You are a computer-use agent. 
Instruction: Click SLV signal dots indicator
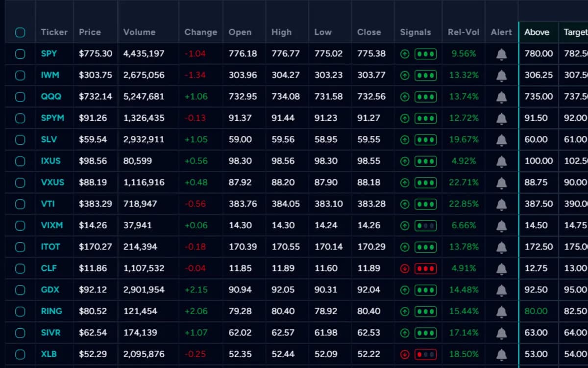tap(425, 140)
